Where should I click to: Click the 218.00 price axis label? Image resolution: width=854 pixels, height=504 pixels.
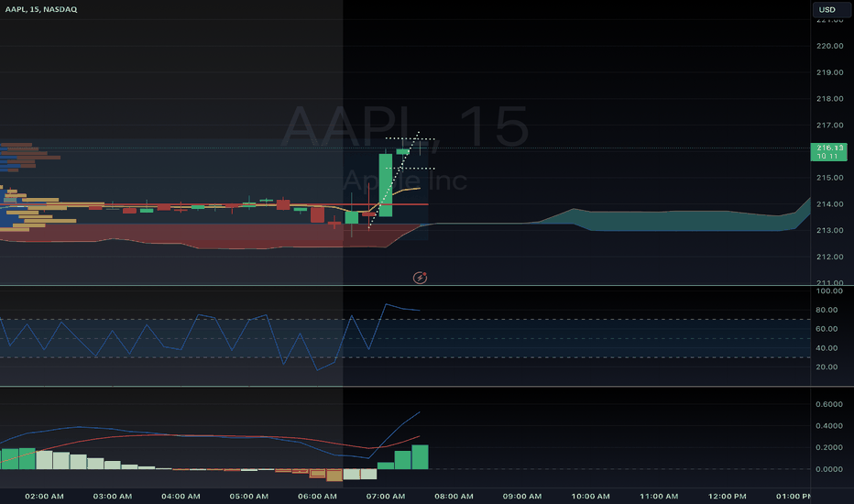829,99
